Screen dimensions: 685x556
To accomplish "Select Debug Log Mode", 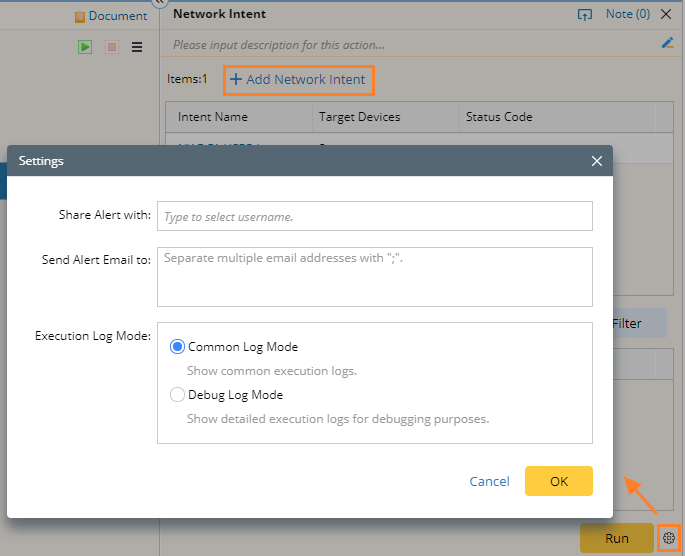I will [x=177, y=395].
